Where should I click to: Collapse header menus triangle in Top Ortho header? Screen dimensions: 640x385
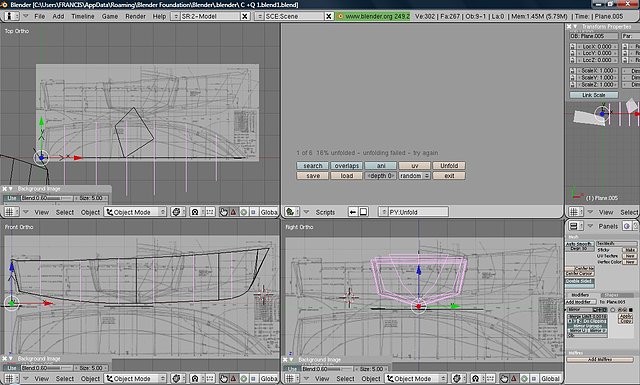tap(26, 212)
